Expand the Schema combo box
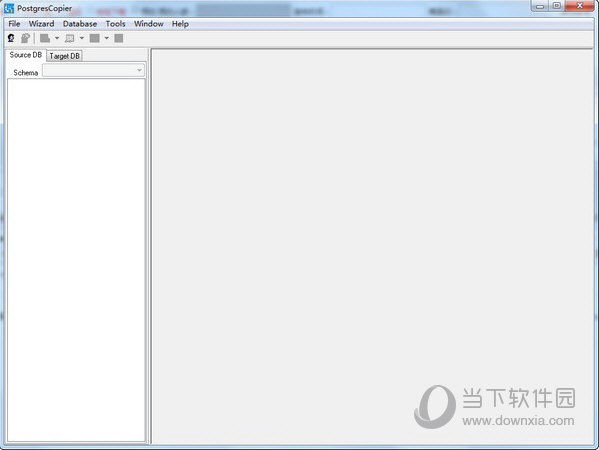This screenshot has width=599, height=450. point(94,70)
